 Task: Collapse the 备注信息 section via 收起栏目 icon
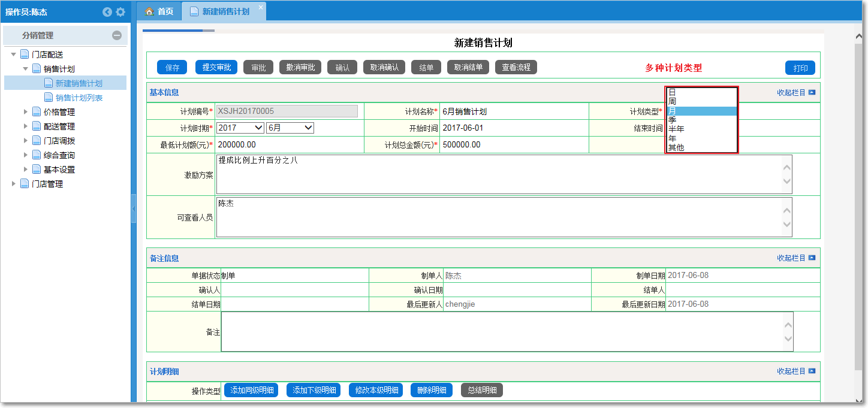pos(812,258)
